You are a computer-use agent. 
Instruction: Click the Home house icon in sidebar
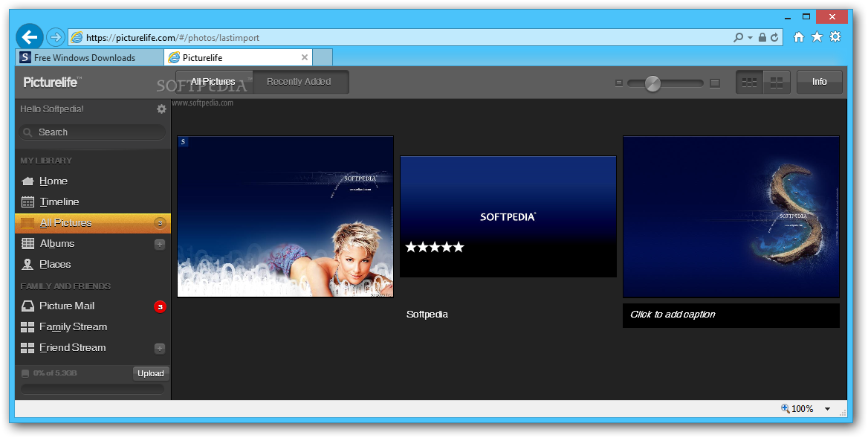27,181
